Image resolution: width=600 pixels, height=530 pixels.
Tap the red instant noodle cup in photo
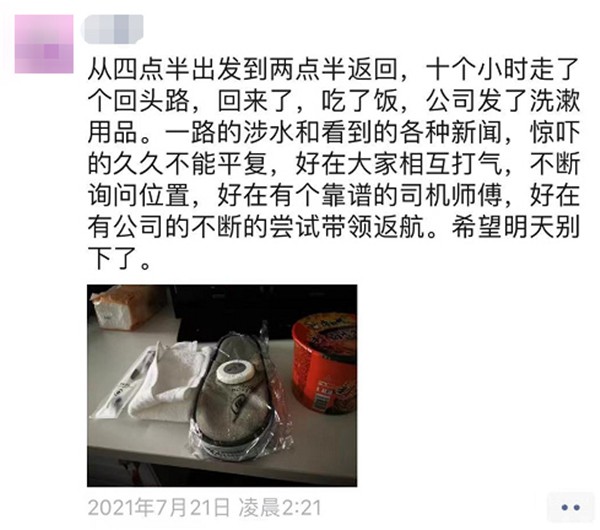(x=324, y=364)
